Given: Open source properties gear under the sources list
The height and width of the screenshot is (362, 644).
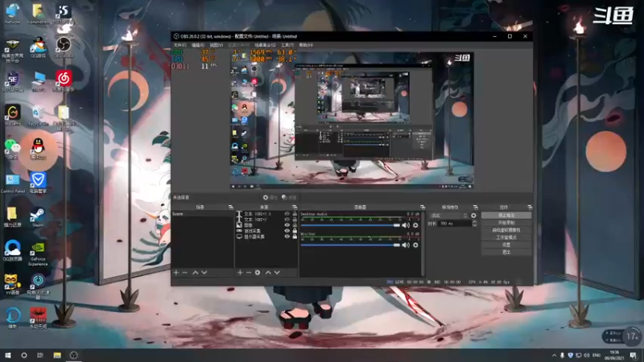Looking at the screenshot, I should [x=258, y=273].
